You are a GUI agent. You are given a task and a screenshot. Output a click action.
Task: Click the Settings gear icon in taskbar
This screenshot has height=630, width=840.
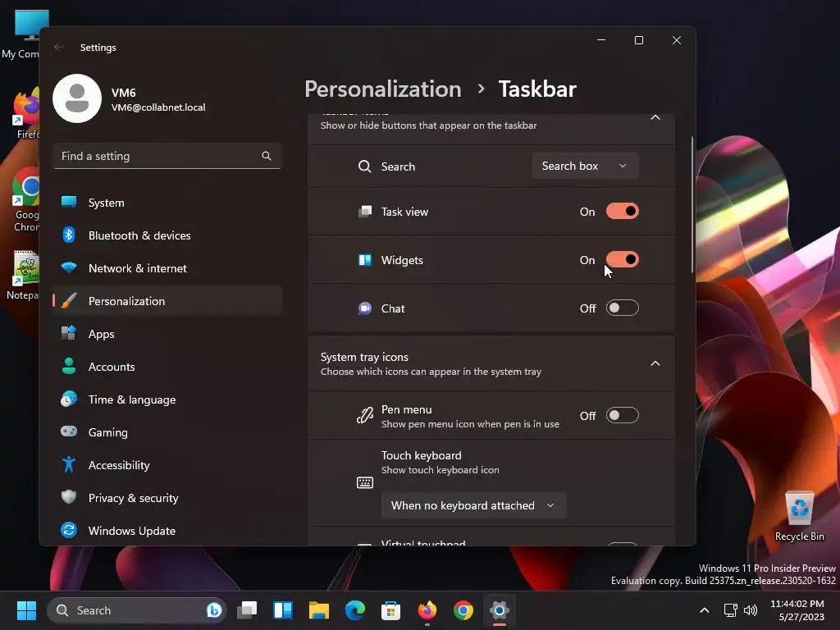tap(500, 610)
